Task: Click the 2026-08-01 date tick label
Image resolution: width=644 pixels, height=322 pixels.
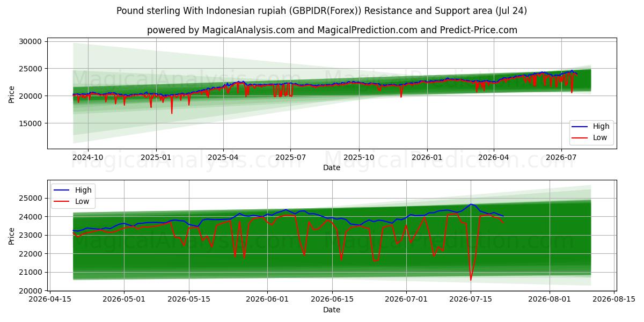Action: click(549, 299)
